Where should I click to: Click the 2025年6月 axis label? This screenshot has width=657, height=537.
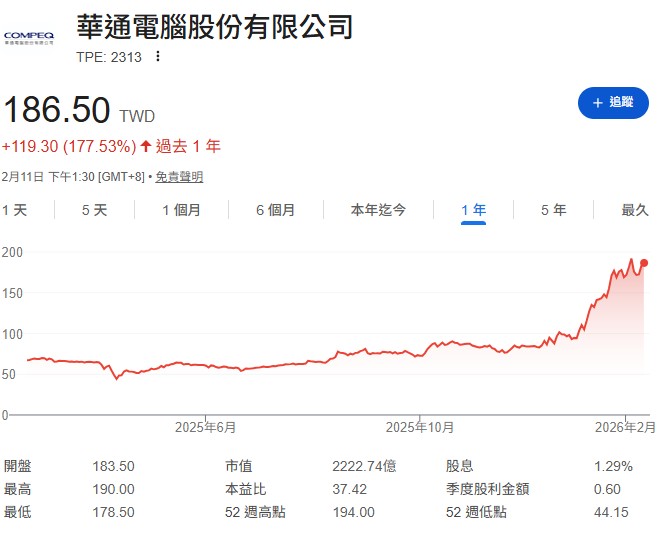click(x=205, y=427)
